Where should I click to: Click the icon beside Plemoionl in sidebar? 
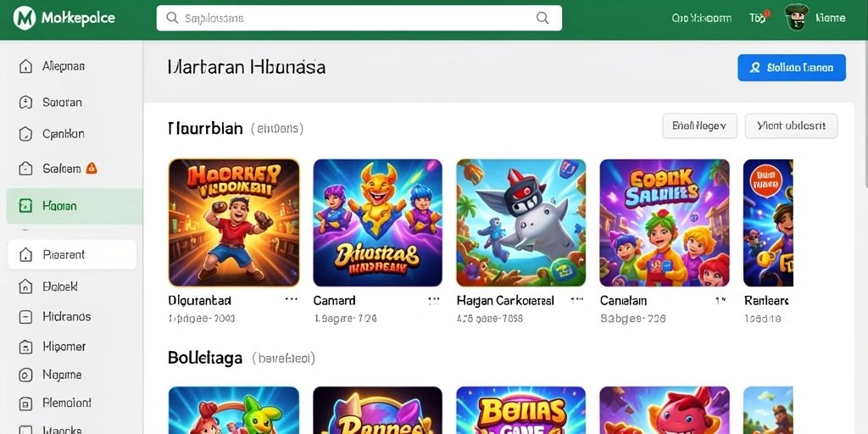[25, 403]
